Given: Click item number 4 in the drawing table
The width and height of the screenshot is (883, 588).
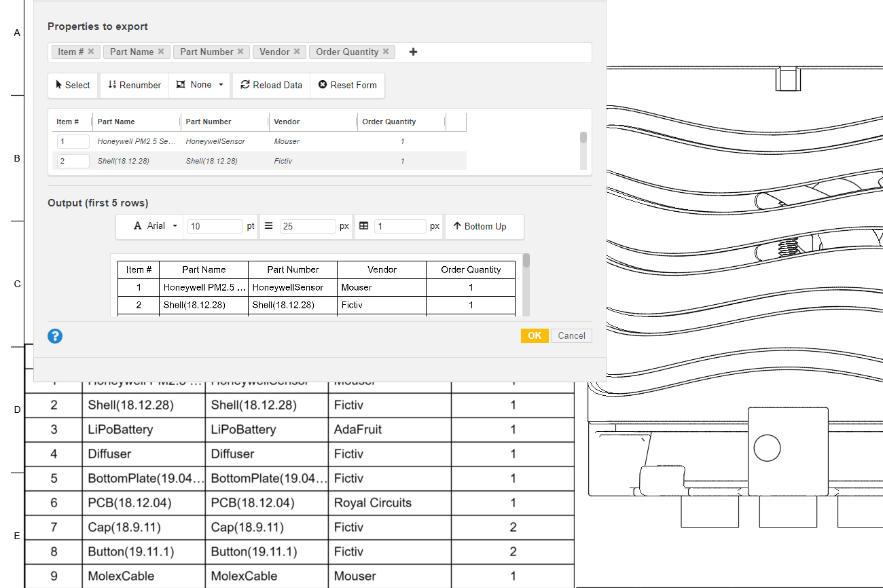Looking at the screenshot, I should coord(54,454).
